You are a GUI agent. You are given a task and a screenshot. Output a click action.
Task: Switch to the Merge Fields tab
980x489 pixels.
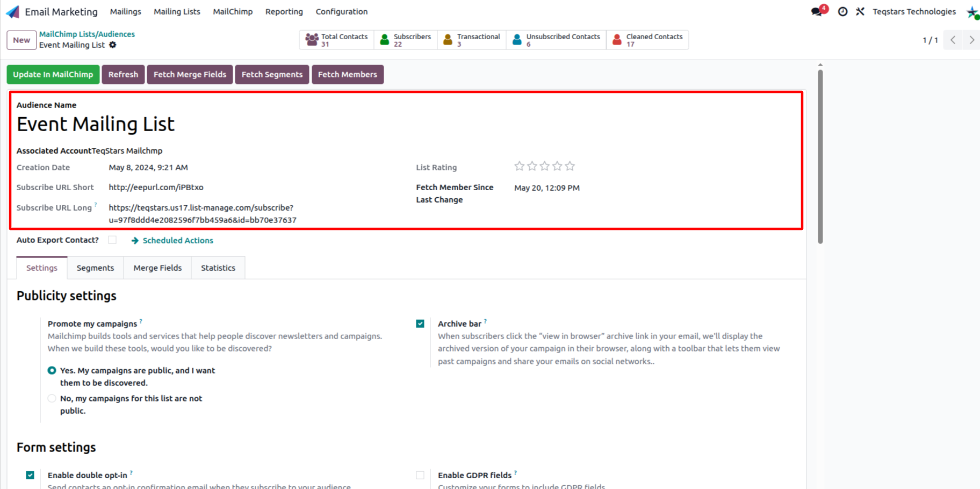(x=157, y=268)
